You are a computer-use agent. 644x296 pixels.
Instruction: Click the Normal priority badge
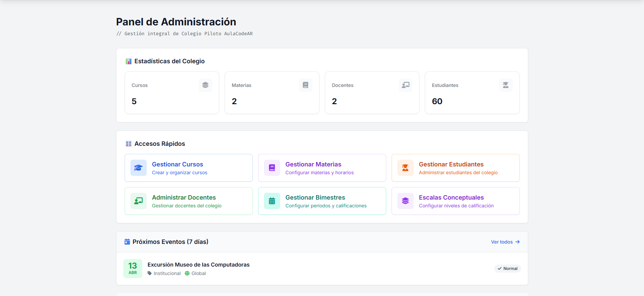(507, 269)
